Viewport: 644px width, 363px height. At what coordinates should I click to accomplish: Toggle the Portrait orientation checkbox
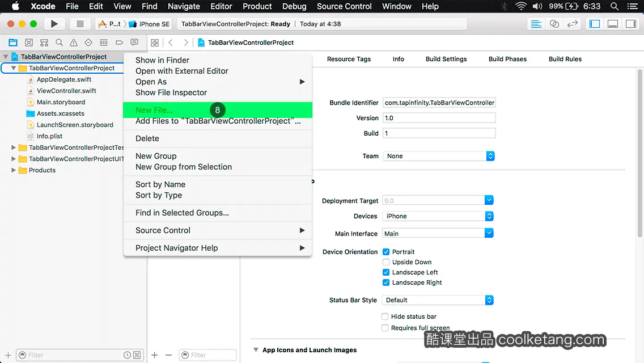pos(386,252)
